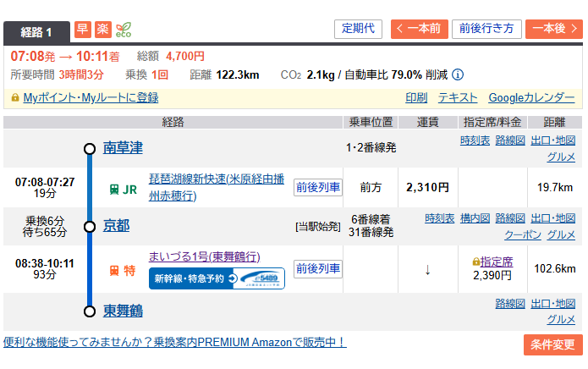Click the 指定席/料金 column header
This screenshot has height=369, width=588.
492,122
